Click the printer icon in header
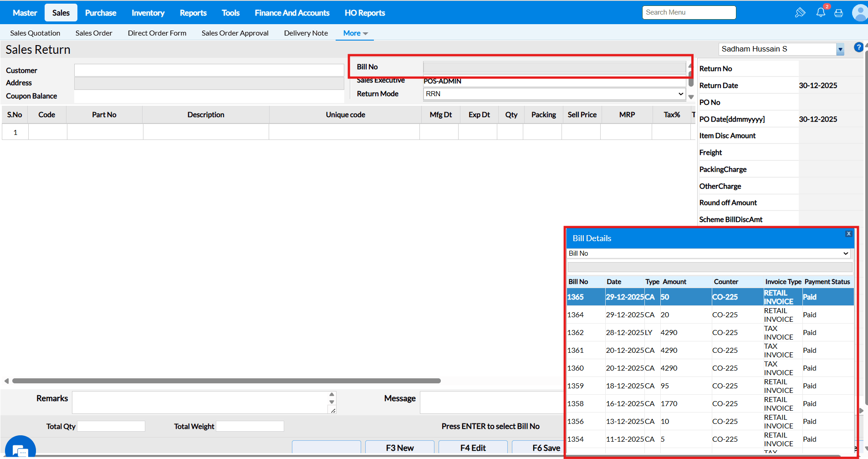Image resolution: width=868 pixels, height=459 pixels. coord(838,13)
